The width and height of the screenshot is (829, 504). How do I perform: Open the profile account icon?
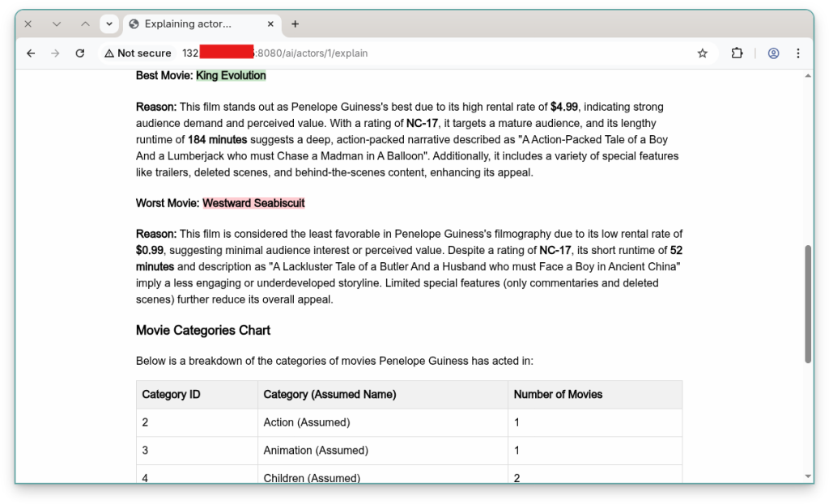(x=773, y=53)
